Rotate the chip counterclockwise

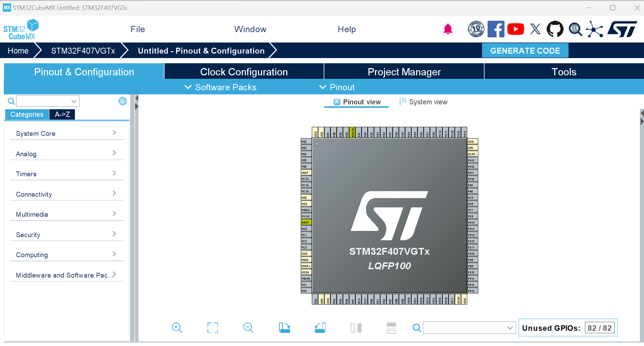320,328
